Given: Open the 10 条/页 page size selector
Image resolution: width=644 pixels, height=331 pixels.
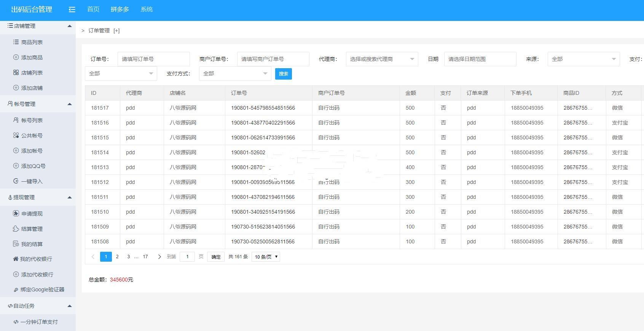Looking at the screenshot, I should (x=266, y=257).
